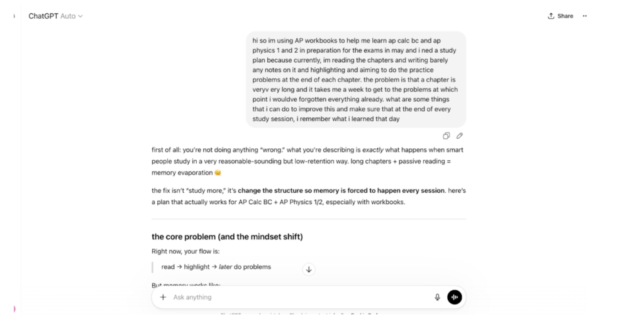The height and width of the screenshot is (321, 644).
Task: Open the plus attachment menu
Action: click(163, 297)
